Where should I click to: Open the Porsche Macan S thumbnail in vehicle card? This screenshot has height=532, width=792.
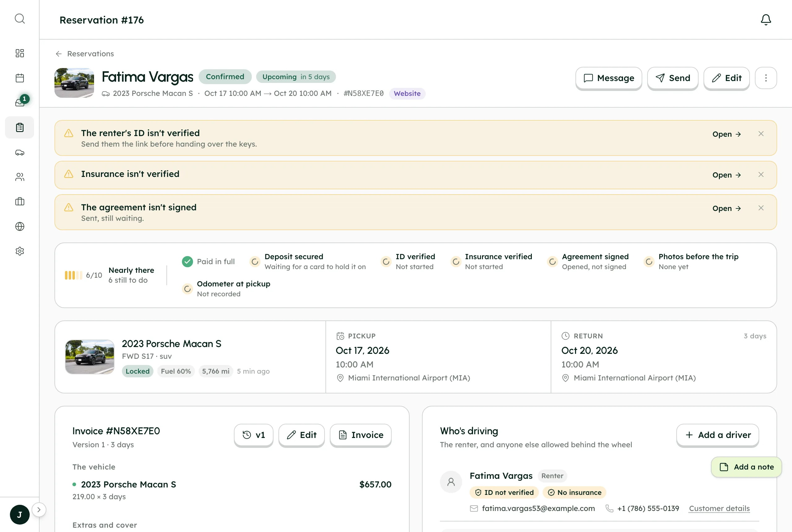click(90, 357)
